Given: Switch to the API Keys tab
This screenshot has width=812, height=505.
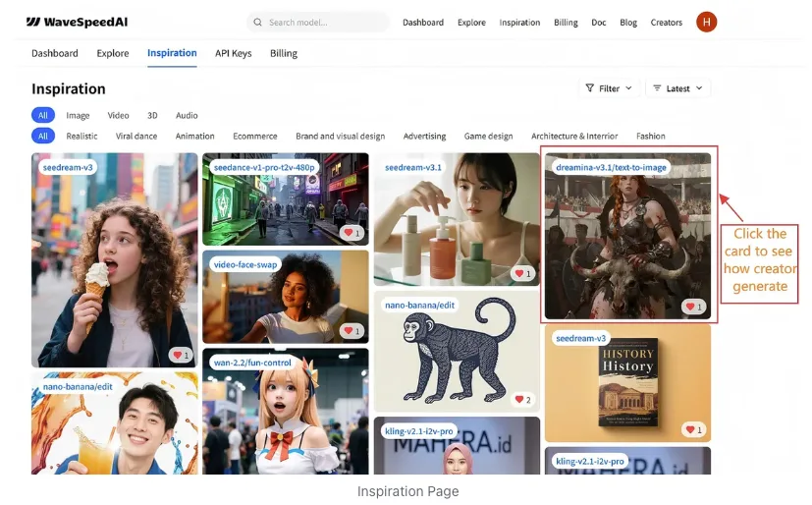Looking at the screenshot, I should point(233,53).
